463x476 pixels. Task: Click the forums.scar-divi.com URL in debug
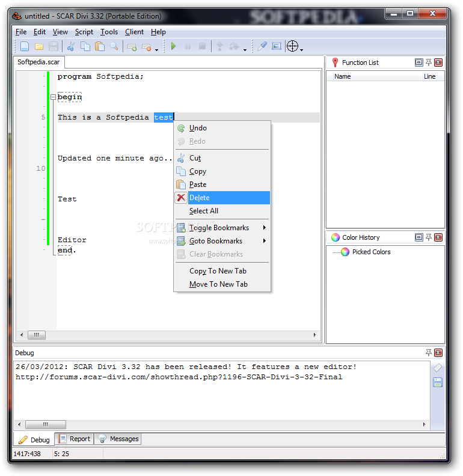[179, 377]
